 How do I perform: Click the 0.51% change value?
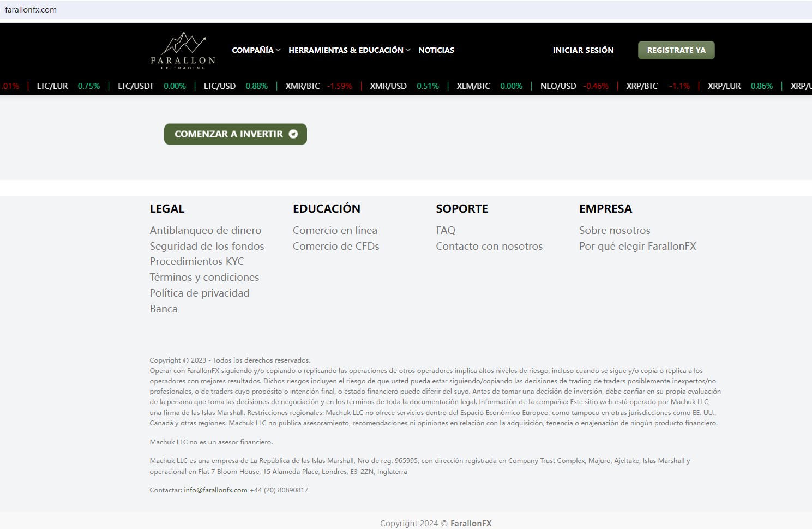(x=428, y=86)
